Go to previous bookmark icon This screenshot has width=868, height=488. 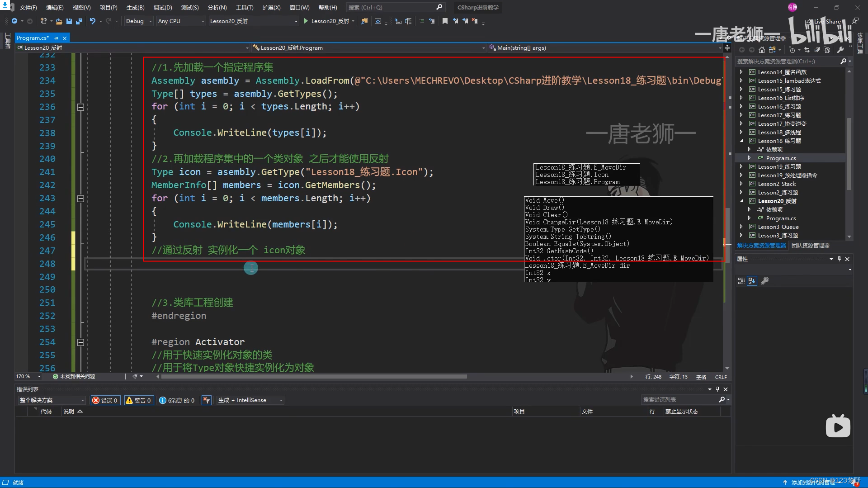point(455,21)
